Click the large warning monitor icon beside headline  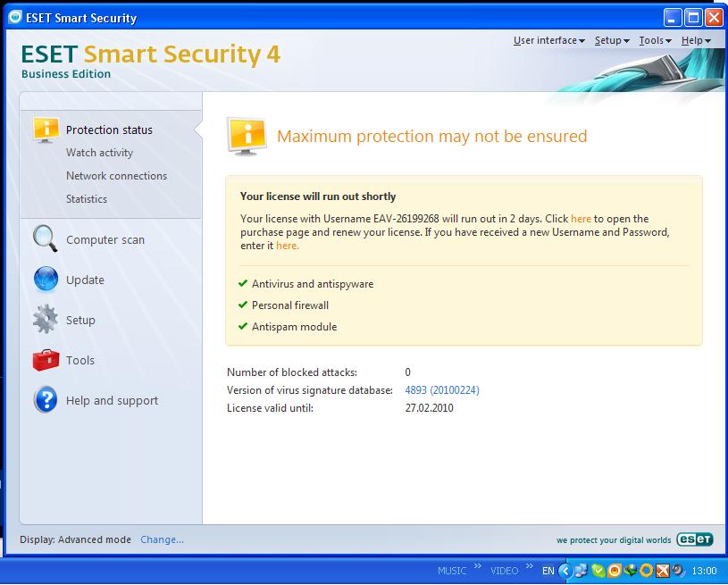point(247,136)
